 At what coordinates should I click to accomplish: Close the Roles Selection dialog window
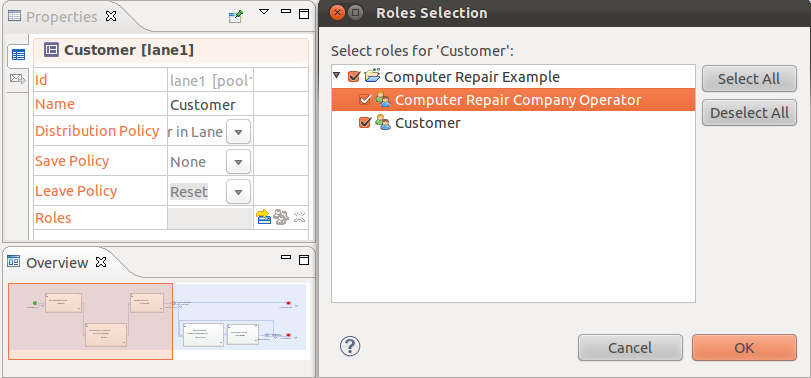coord(337,12)
